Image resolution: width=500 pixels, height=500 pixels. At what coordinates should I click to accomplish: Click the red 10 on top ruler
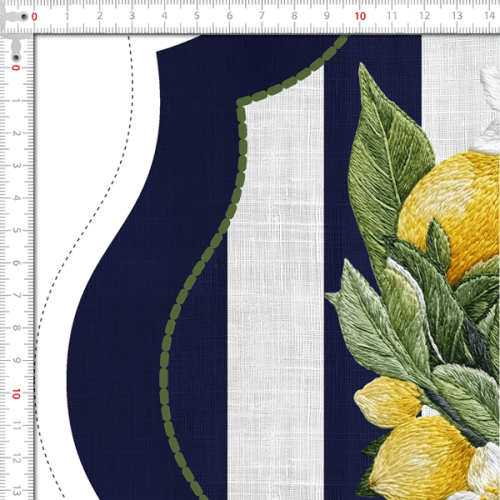[360, 16]
